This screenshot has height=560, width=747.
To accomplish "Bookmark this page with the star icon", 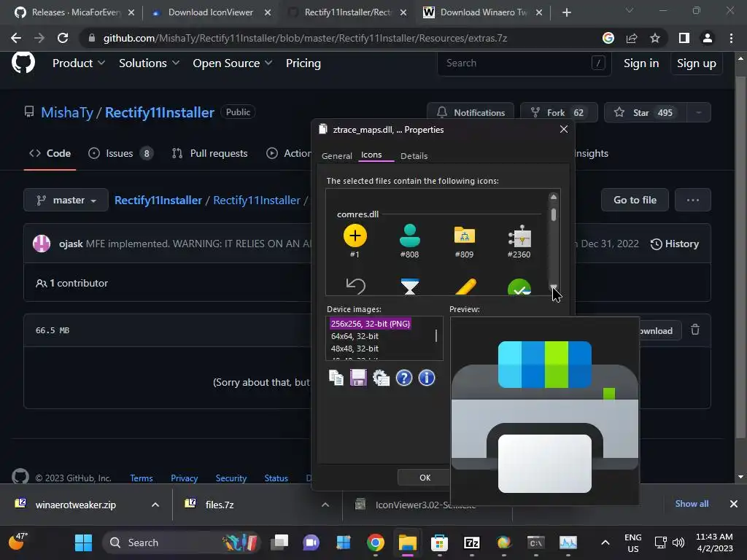I will click(x=655, y=38).
